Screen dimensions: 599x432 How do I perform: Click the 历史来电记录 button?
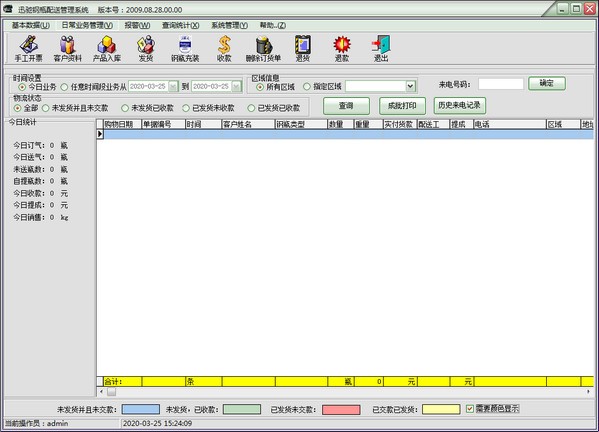pos(460,105)
